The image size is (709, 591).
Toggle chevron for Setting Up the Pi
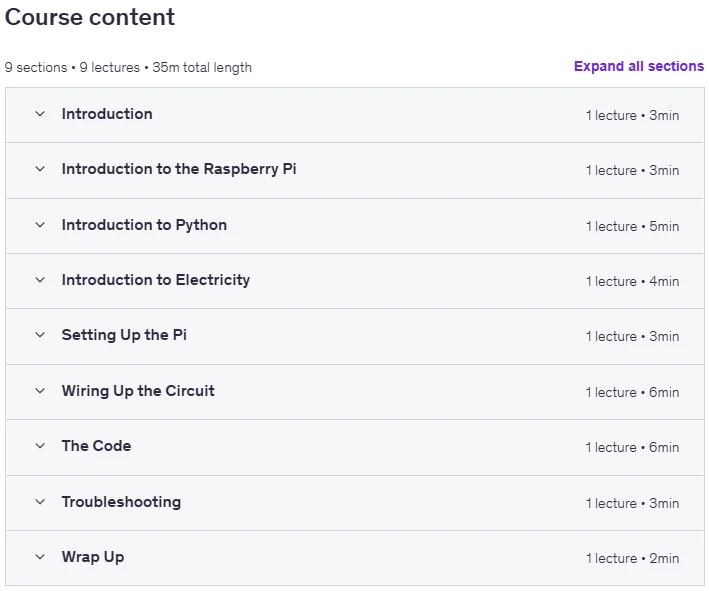tap(40, 335)
